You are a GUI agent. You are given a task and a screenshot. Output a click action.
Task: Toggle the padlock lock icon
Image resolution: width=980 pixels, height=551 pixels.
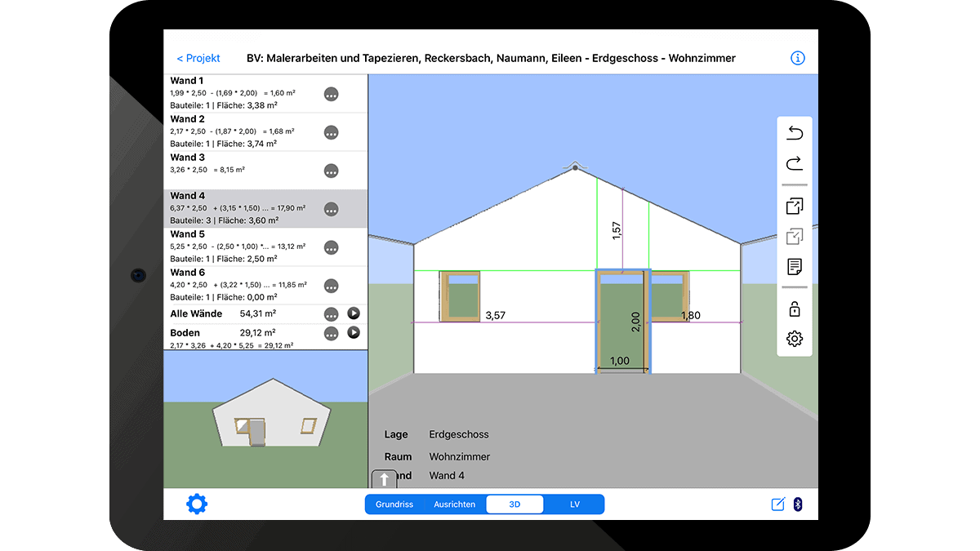[795, 309]
